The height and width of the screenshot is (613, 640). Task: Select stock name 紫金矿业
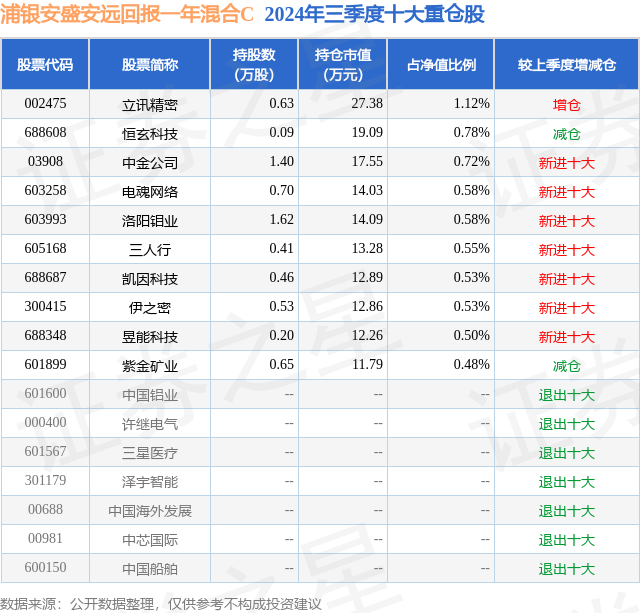pos(150,366)
